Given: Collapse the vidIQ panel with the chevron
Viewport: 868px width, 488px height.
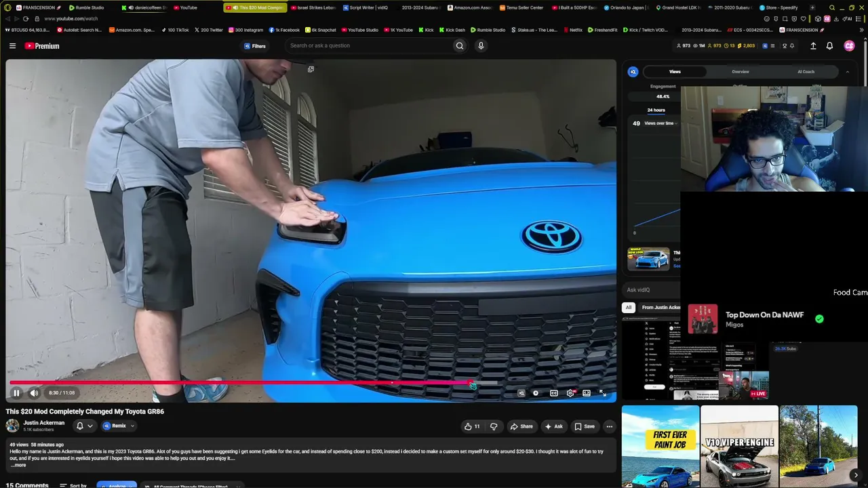Looking at the screenshot, I should point(847,71).
